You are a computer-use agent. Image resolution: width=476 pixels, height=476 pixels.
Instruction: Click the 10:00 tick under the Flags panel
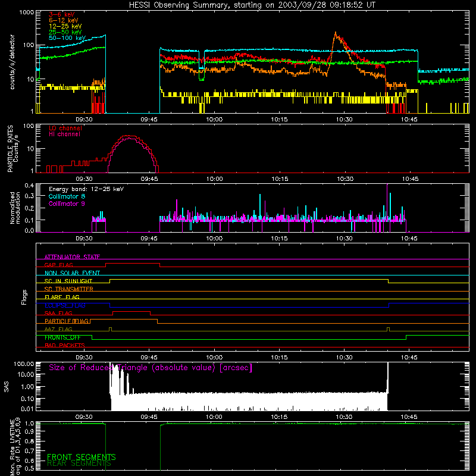pyautogui.click(x=214, y=358)
